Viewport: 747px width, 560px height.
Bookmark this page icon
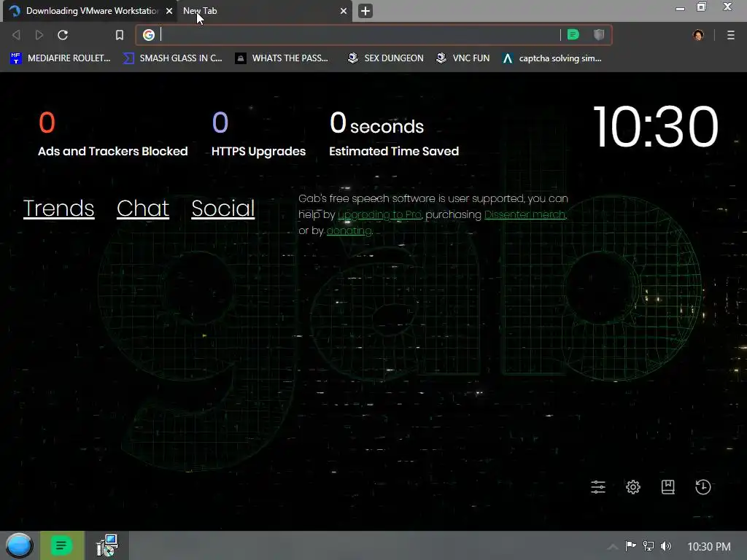[x=120, y=35]
